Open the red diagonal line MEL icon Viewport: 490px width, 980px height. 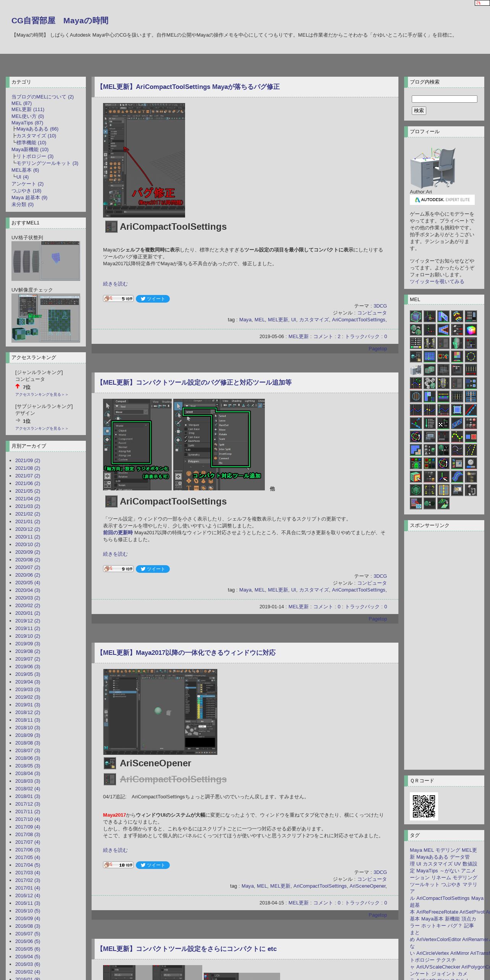pyautogui.click(x=471, y=410)
